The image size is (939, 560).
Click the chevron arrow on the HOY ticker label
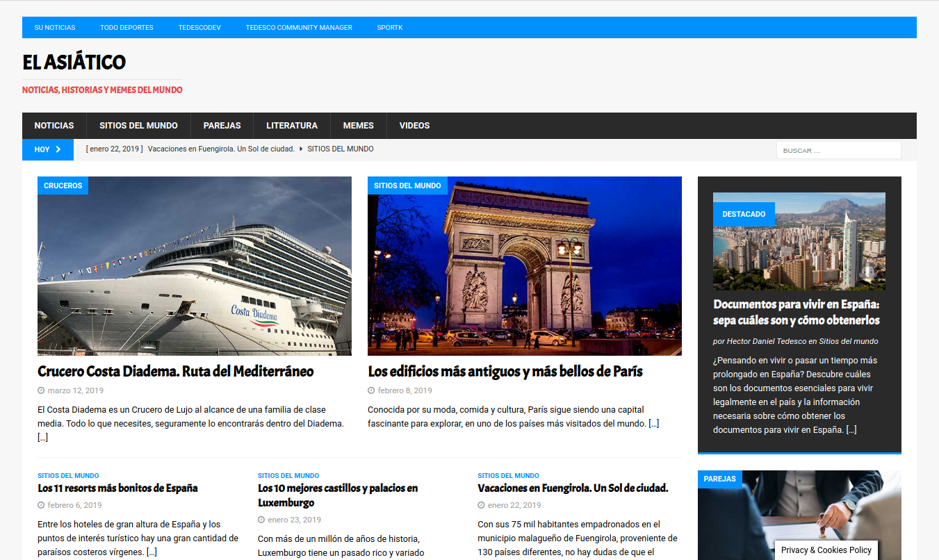point(59,149)
